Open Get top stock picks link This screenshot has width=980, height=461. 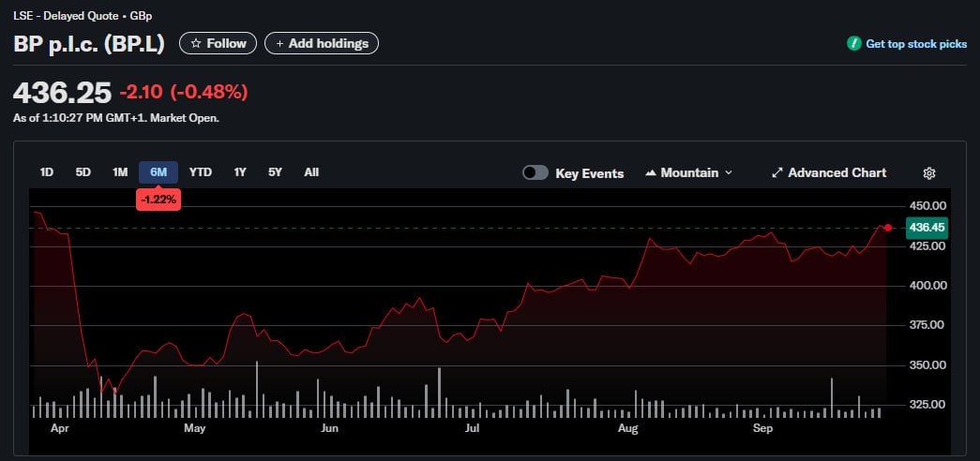916,44
